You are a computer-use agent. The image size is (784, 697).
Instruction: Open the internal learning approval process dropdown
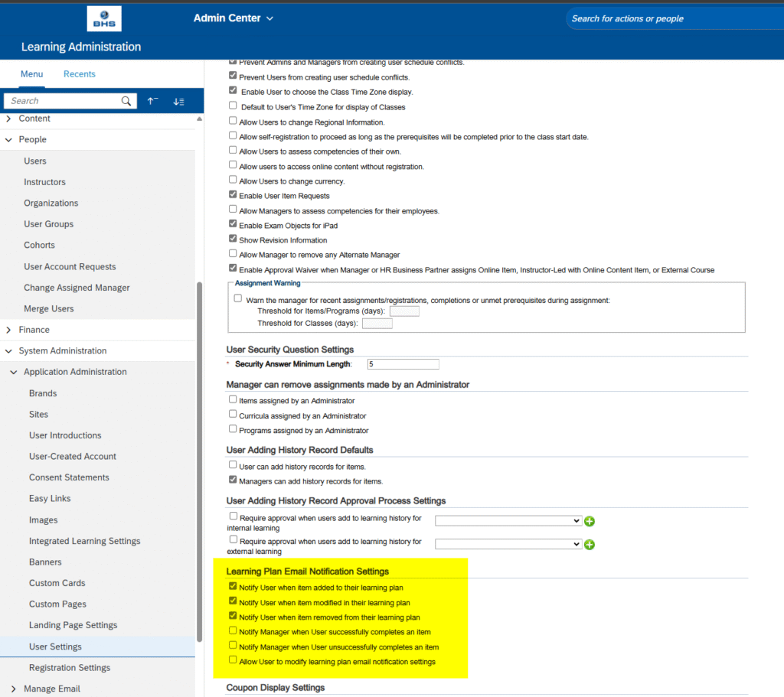click(508, 521)
